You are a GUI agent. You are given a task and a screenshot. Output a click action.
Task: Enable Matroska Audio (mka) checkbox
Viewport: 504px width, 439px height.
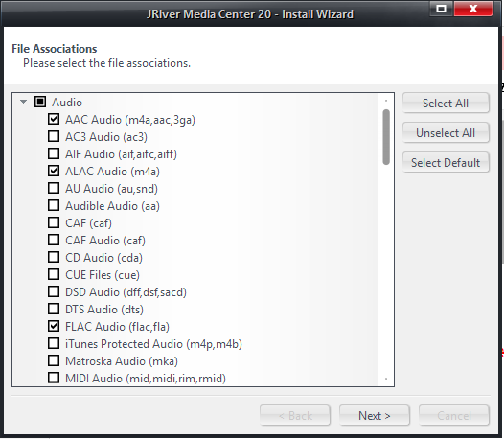(x=54, y=360)
